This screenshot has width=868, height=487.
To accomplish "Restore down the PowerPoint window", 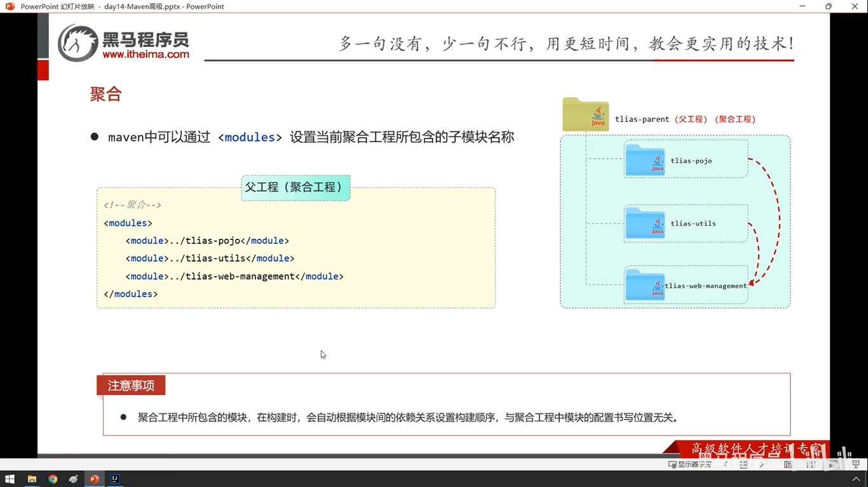I will (x=829, y=6).
